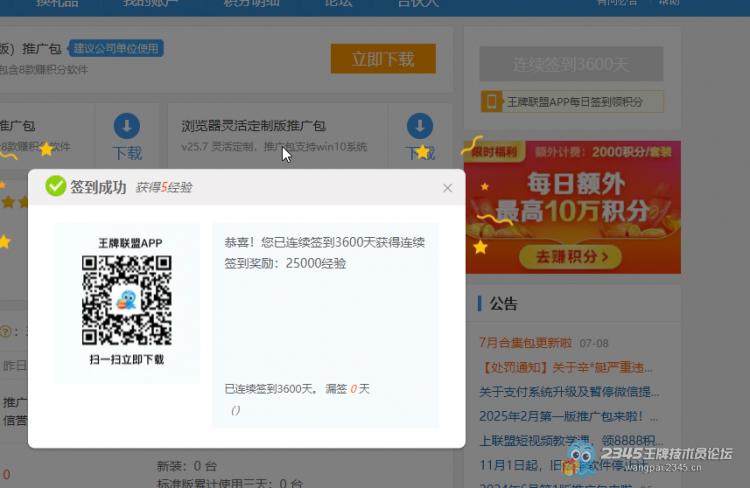Open 王牌联盟APP每日签到领积分 link
Image resolution: width=750 pixels, height=488 pixels.
(575, 102)
